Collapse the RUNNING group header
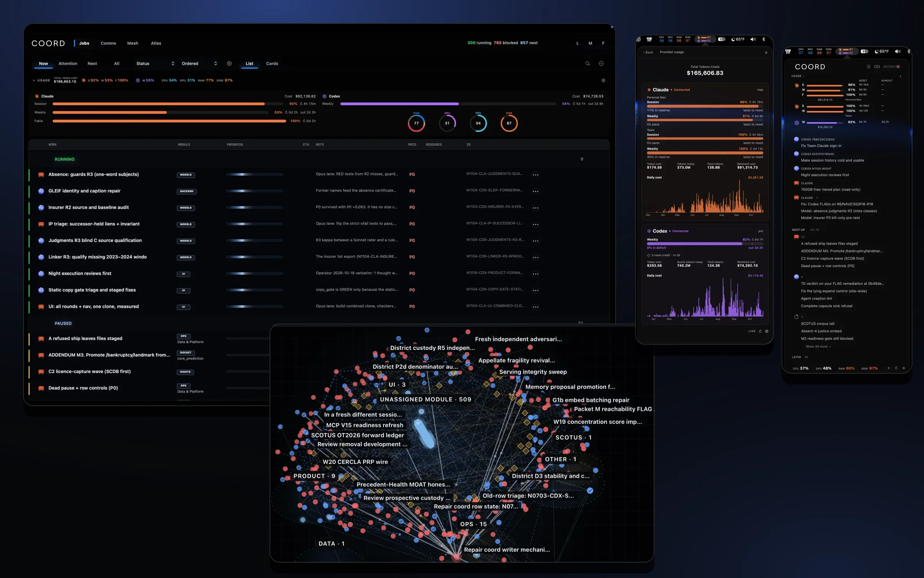Image resolution: width=924 pixels, height=578 pixels. pos(65,160)
